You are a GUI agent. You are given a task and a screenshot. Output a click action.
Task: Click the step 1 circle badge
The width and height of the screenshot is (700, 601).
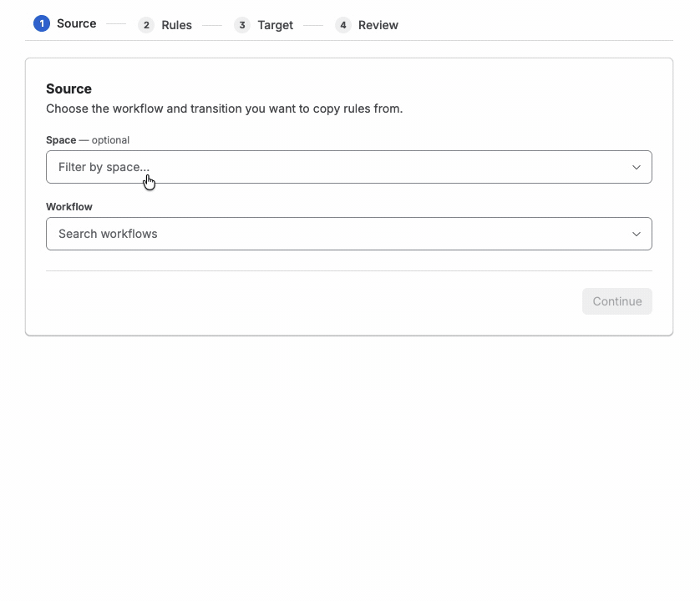click(x=42, y=23)
